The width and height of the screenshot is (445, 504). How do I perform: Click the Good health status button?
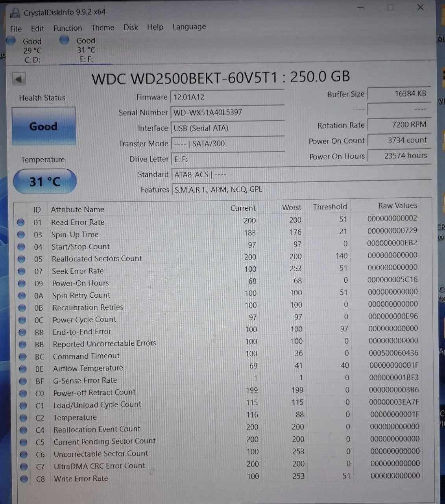[43, 126]
